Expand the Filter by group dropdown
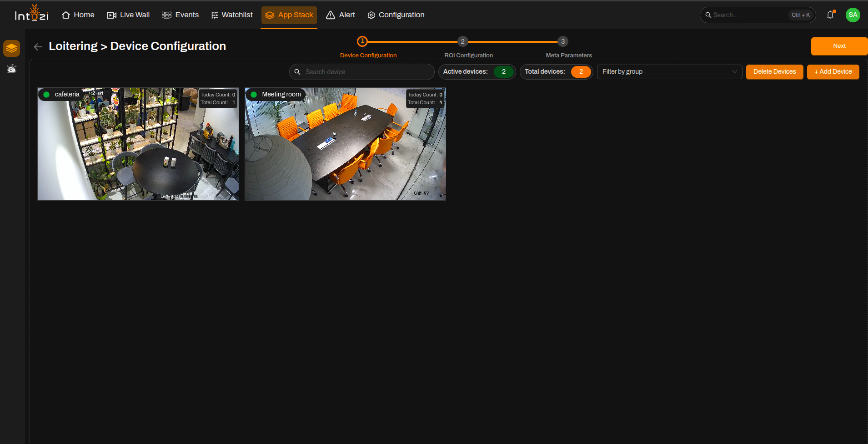 point(669,72)
